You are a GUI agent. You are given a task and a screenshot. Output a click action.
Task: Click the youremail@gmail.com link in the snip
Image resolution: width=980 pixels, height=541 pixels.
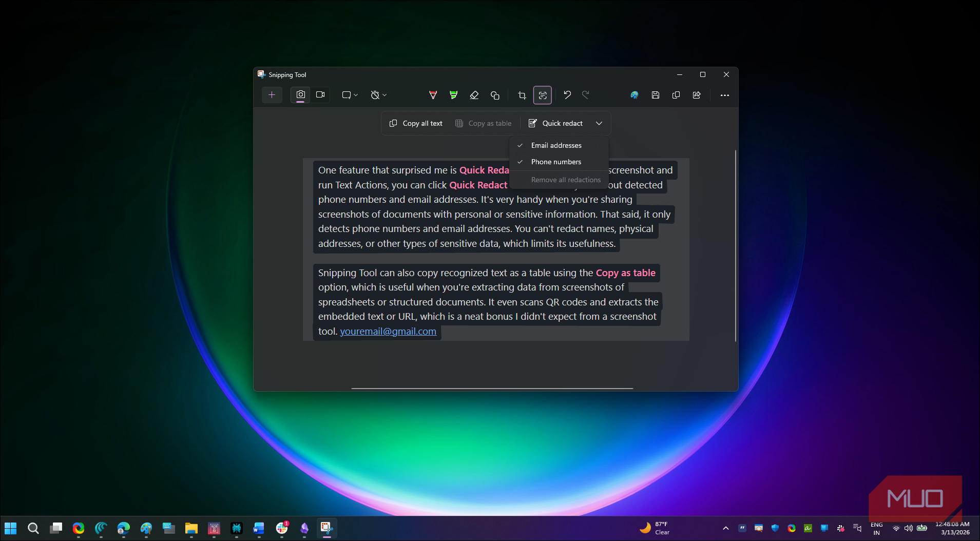pyautogui.click(x=388, y=331)
